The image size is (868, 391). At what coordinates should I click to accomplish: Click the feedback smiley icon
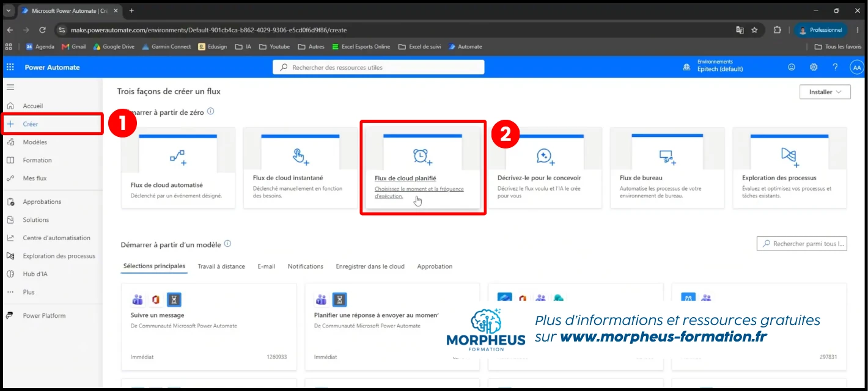point(792,67)
